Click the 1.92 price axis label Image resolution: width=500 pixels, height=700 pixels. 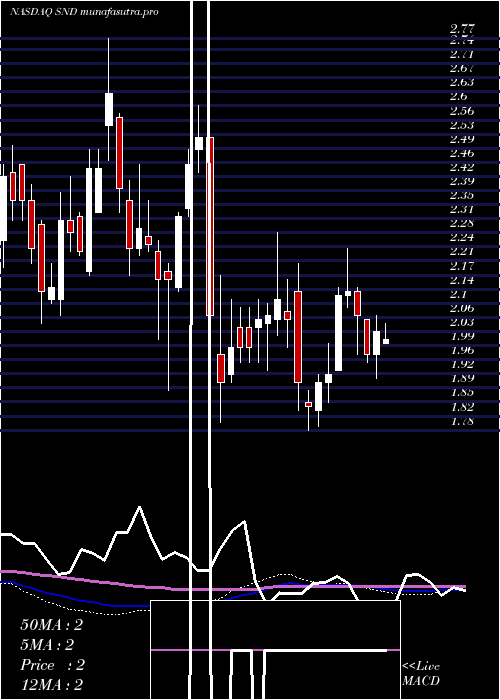pos(462,365)
